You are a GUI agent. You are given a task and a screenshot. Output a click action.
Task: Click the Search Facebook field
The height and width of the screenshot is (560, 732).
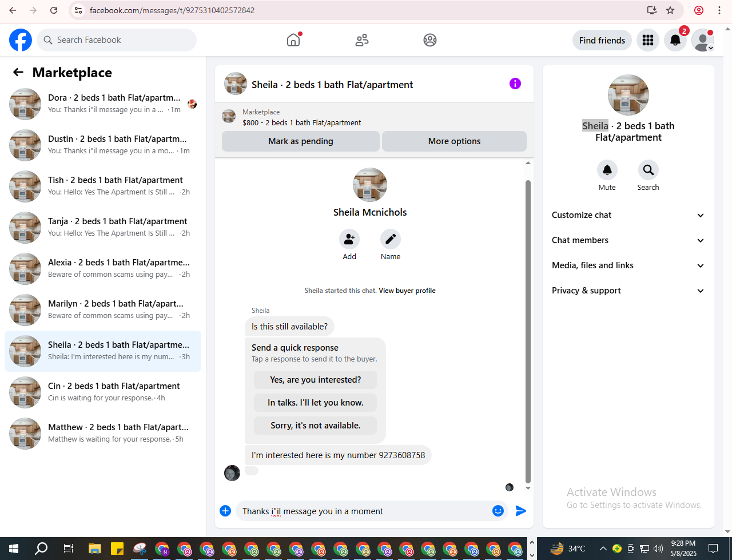click(x=117, y=40)
